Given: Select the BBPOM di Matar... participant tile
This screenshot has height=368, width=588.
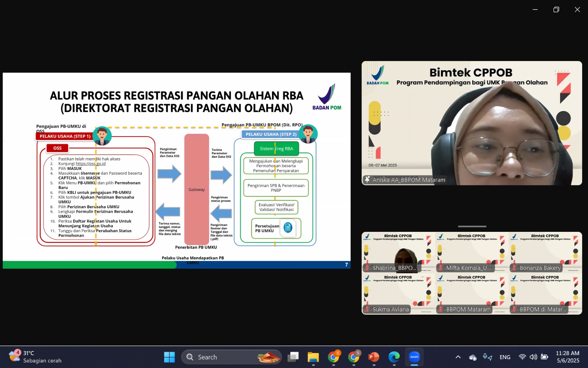Looking at the screenshot, I should tap(545, 294).
